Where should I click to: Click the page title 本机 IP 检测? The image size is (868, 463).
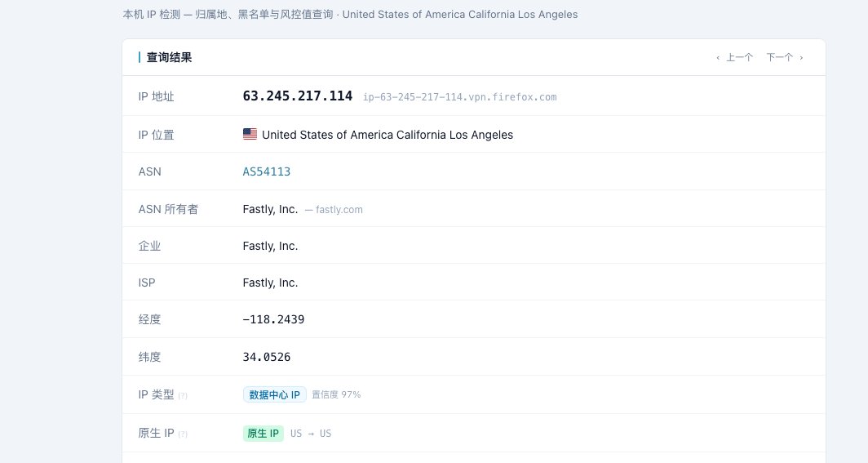click(152, 15)
